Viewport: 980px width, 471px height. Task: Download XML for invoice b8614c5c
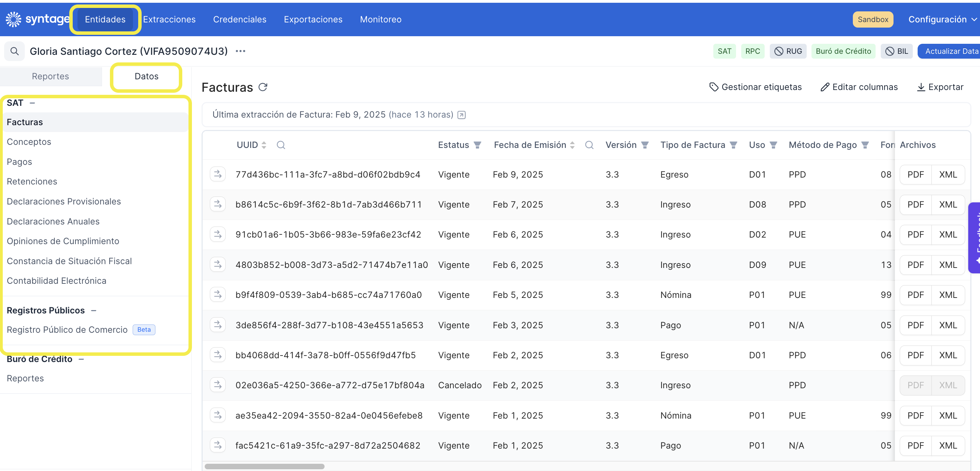point(948,204)
